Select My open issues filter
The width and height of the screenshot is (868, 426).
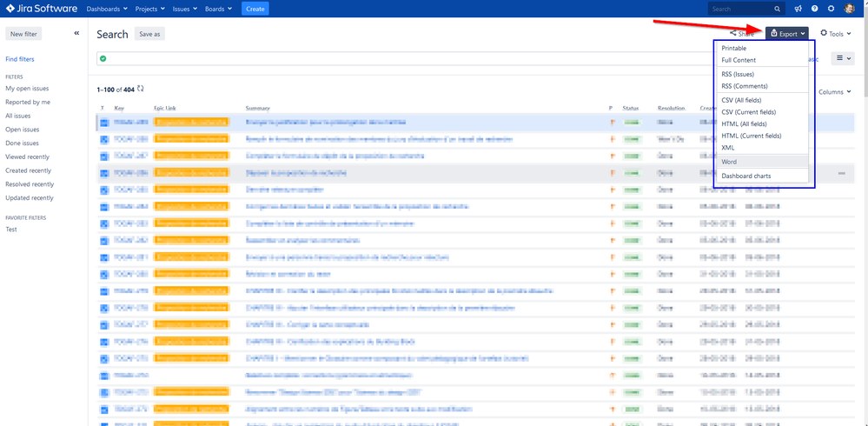27,89
